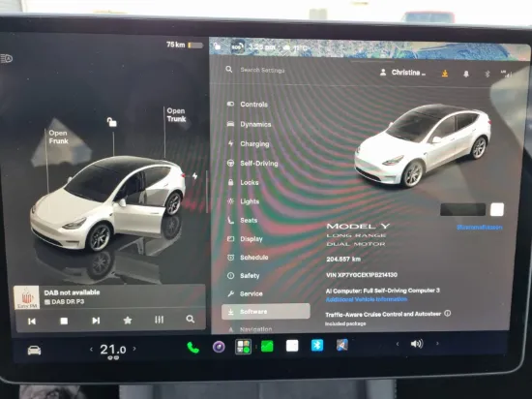
Task: Open the white square app in dock
Action: [292, 346]
